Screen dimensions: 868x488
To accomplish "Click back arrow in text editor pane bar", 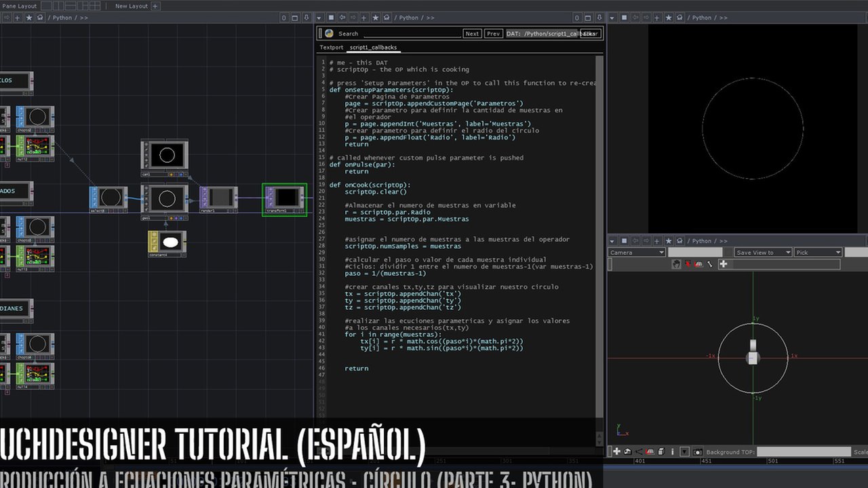I will [342, 18].
